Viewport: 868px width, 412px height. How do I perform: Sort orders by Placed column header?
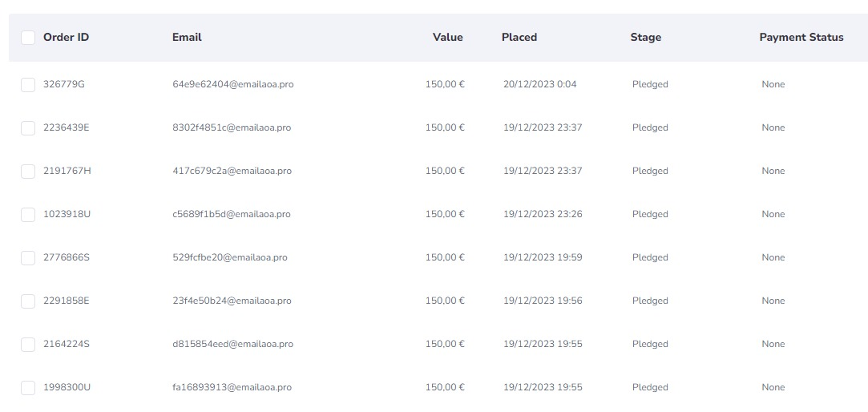[x=519, y=37]
